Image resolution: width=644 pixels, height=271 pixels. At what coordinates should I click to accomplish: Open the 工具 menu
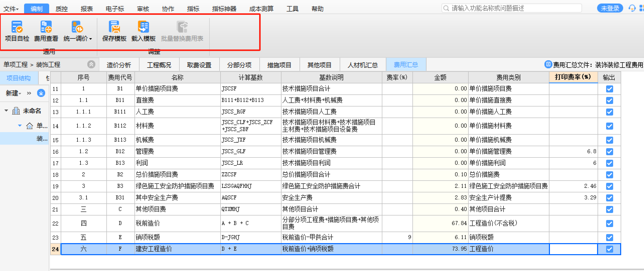tap(292, 9)
